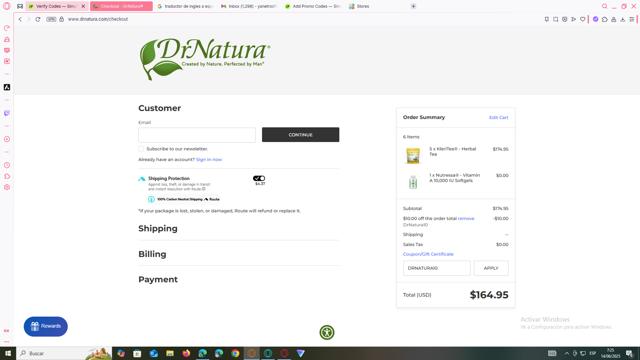
Task: Click the Payment section heading
Action: [x=158, y=280]
